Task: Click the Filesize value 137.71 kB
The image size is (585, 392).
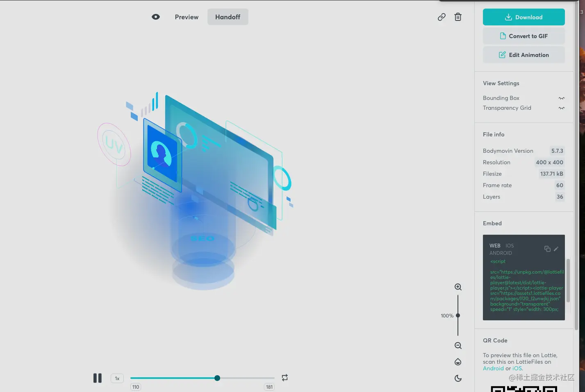Action: point(551,174)
